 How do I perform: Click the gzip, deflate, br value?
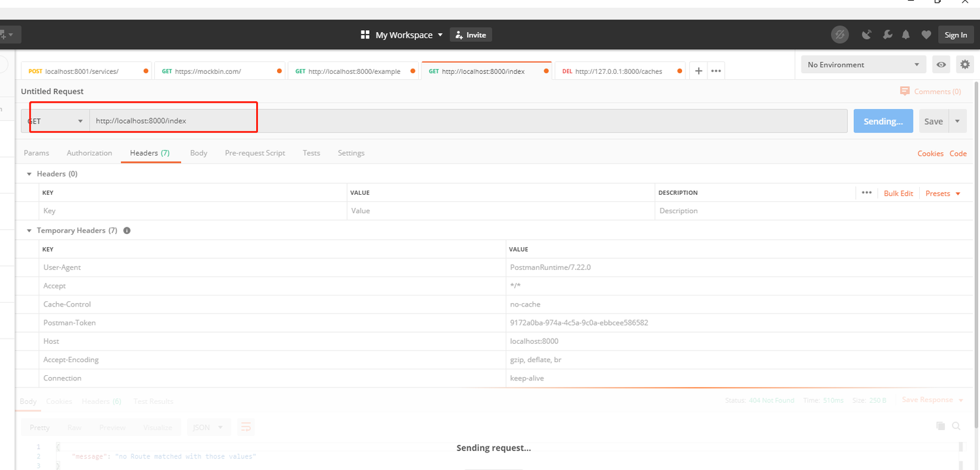coord(536,360)
